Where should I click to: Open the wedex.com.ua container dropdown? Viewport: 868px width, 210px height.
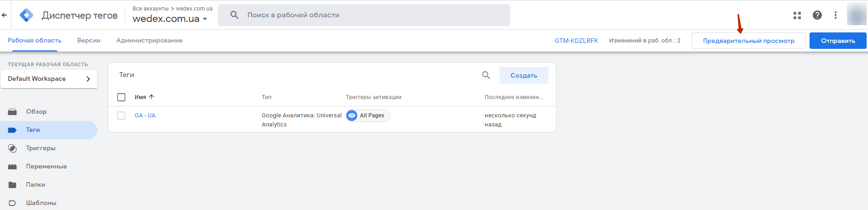pyautogui.click(x=170, y=19)
